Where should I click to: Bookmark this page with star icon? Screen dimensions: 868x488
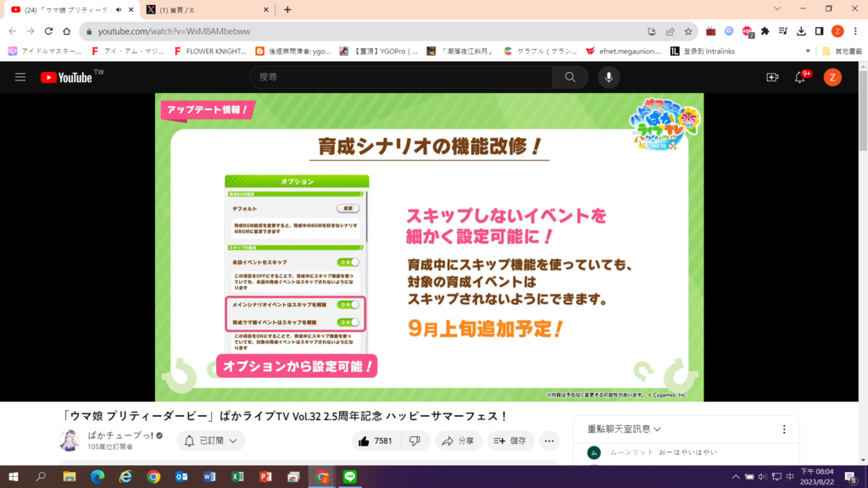(x=688, y=31)
